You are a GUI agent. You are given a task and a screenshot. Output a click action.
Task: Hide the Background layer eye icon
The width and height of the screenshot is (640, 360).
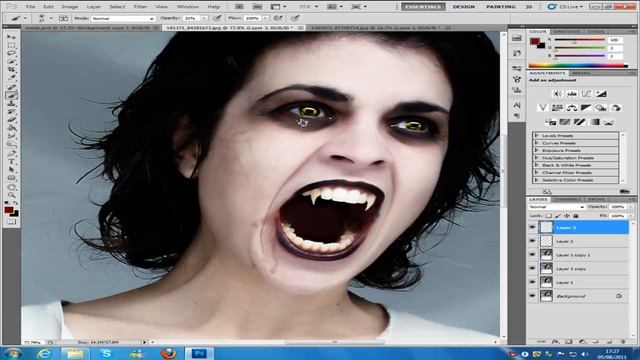coord(532,296)
